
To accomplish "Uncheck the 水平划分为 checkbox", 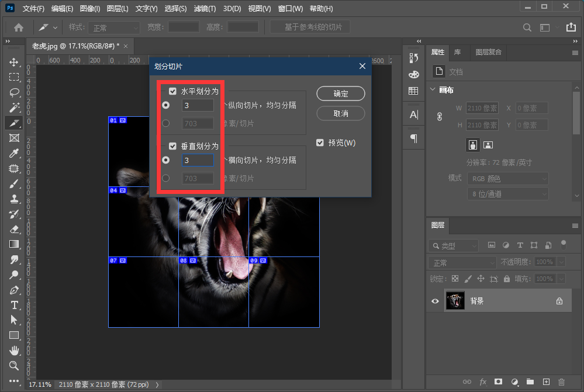I will click(x=172, y=91).
